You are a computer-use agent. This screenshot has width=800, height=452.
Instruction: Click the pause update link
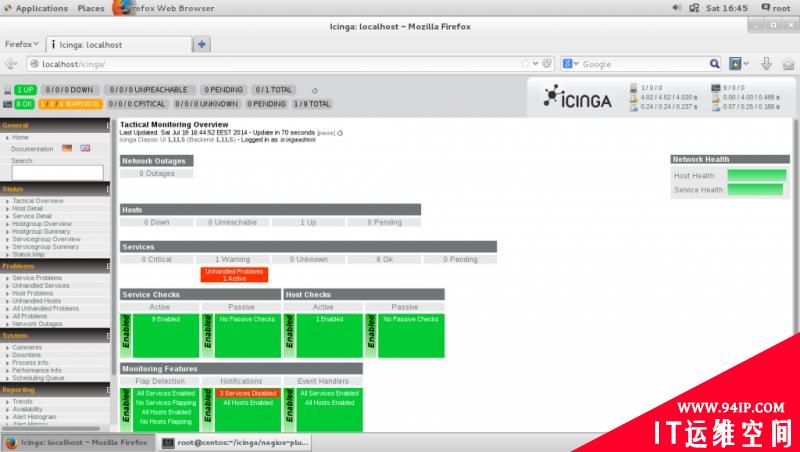coord(326,133)
